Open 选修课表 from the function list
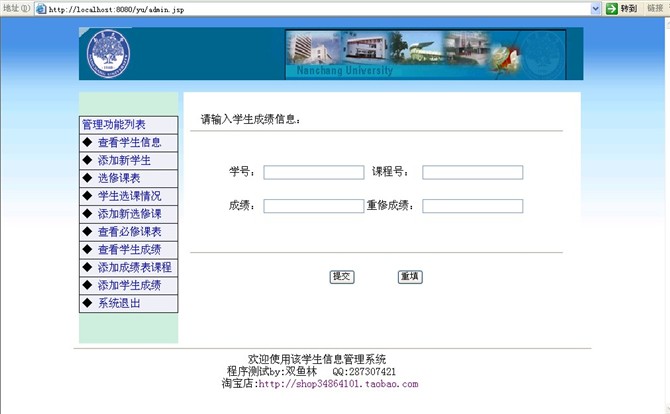Image resolution: width=670 pixels, height=414 pixels. pos(119,178)
